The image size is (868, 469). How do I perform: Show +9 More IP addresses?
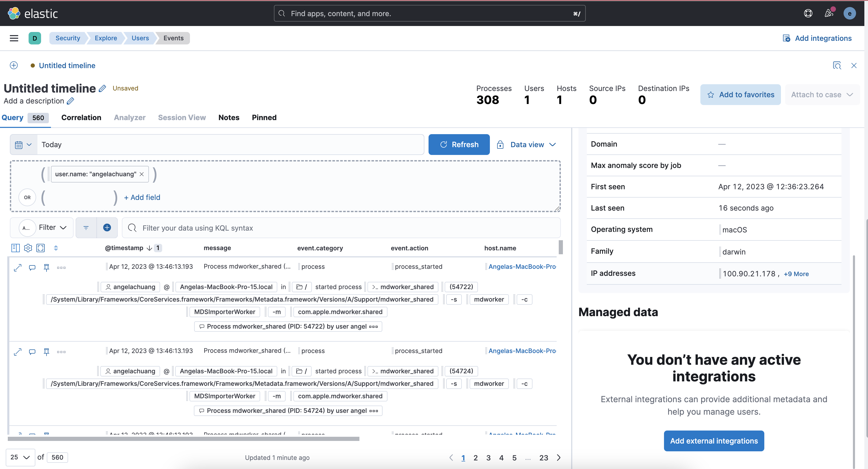(796, 274)
